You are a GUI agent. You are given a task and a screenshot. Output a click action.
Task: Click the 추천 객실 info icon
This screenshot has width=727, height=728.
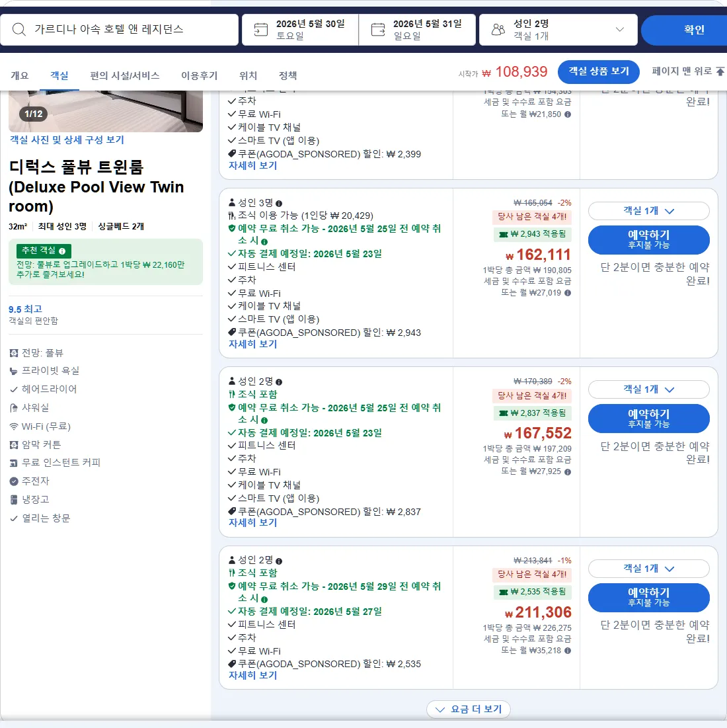coord(62,251)
